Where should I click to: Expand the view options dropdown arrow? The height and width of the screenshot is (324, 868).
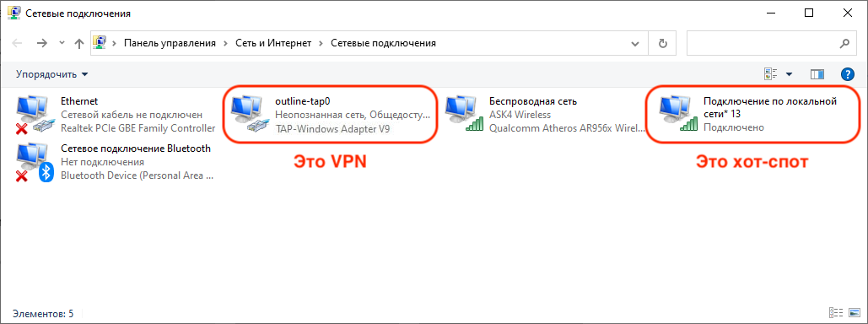[x=789, y=74]
